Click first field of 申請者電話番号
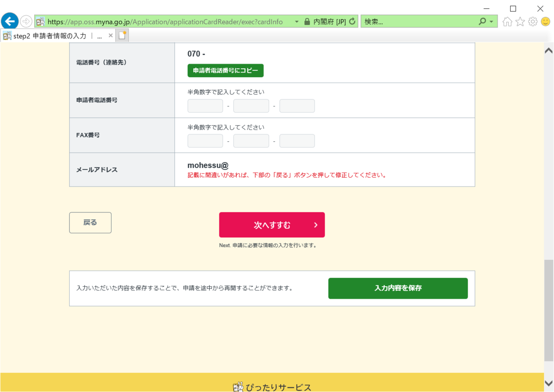 point(205,106)
